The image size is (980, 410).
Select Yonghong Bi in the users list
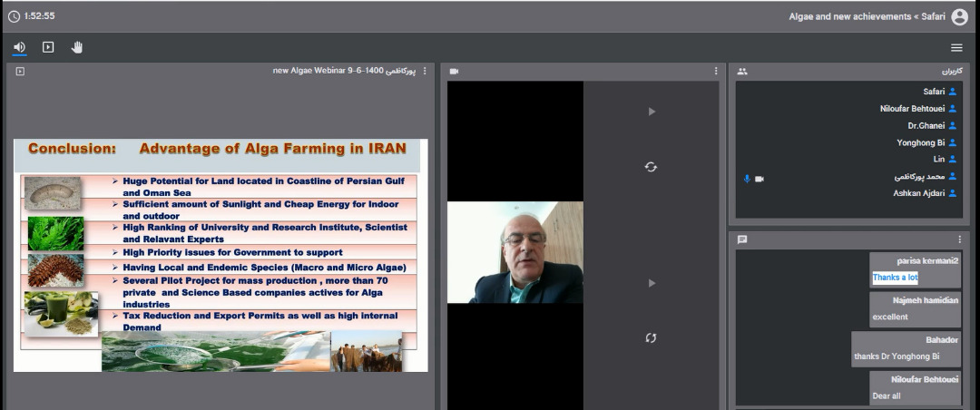920,142
